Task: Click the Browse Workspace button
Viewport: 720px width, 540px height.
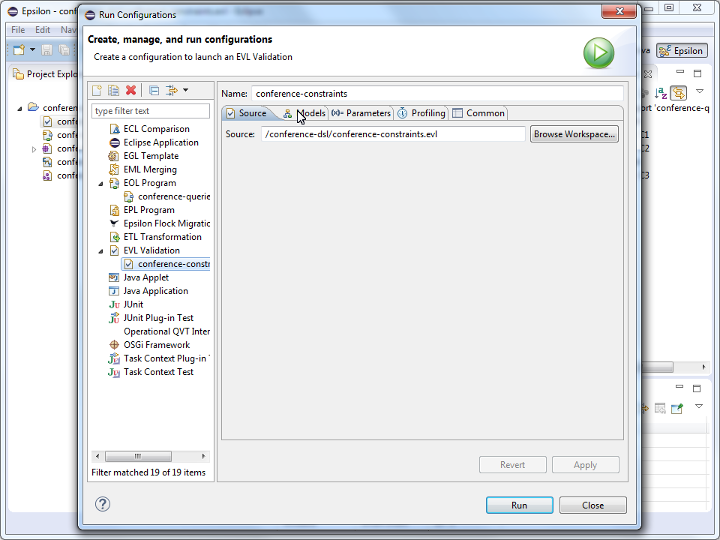Action: coord(574,134)
